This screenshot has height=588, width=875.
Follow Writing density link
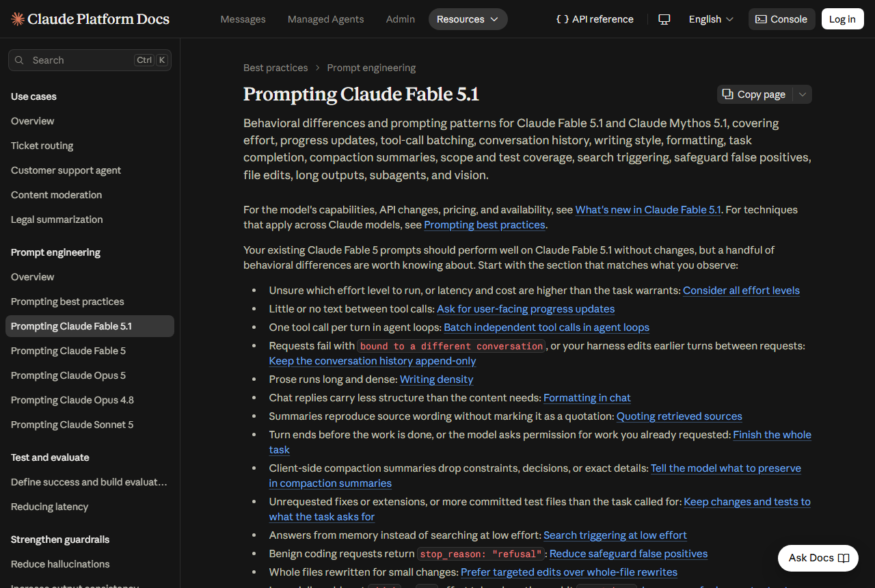click(x=436, y=379)
